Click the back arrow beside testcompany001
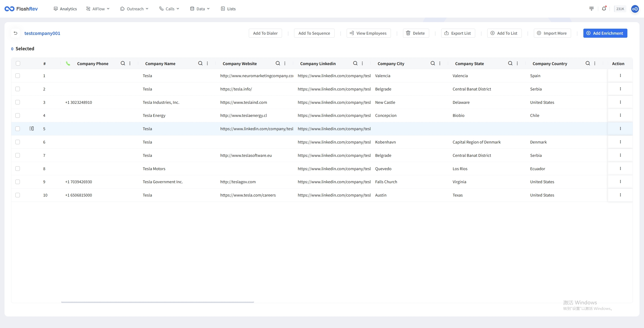This screenshot has width=644, height=328. [x=16, y=33]
